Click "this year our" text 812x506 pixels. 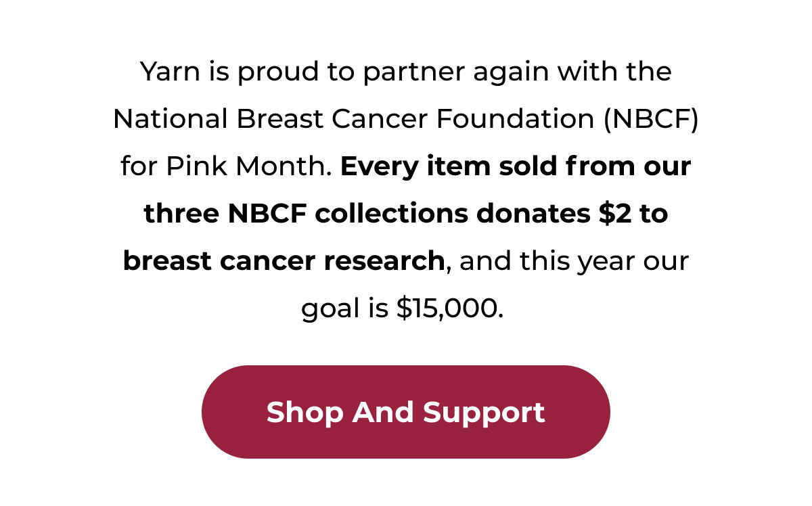pyautogui.click(x=604, y=262)
